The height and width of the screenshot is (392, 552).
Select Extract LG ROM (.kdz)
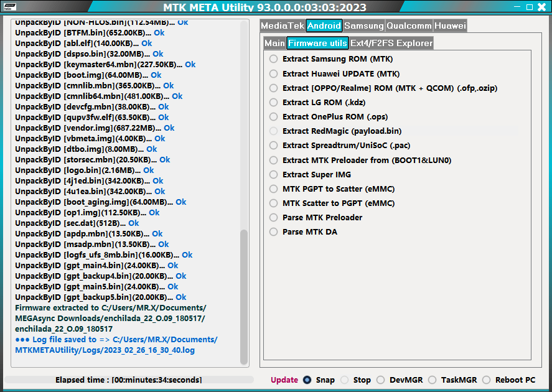(x=273, y=102)
